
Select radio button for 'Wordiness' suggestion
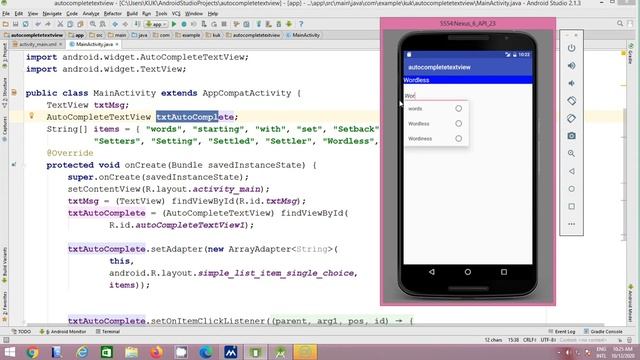pos(458,138)
